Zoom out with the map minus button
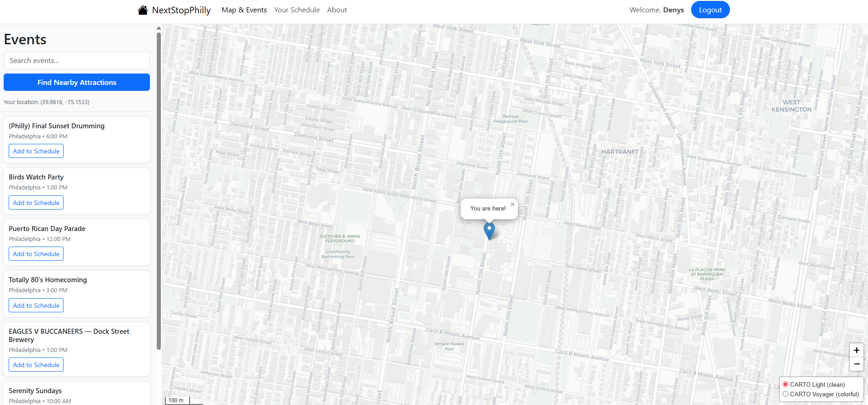The width and height of the screenshot is (868, 405). click(x=857, y=364)
